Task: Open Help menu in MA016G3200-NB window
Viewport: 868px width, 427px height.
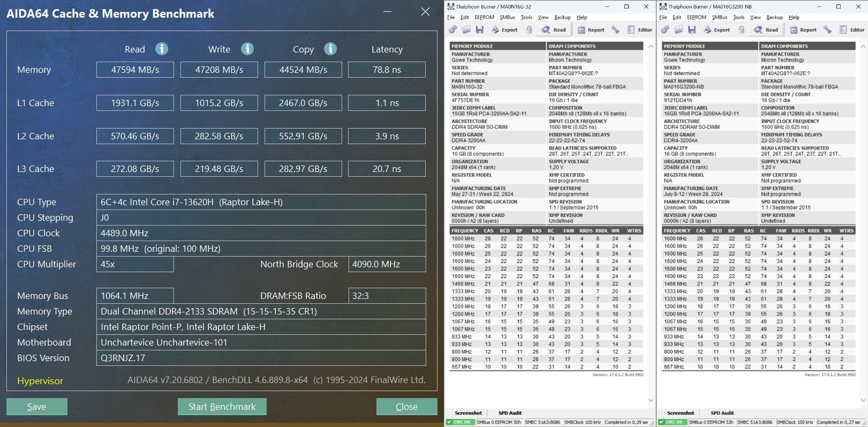Action: pos(794,17)
